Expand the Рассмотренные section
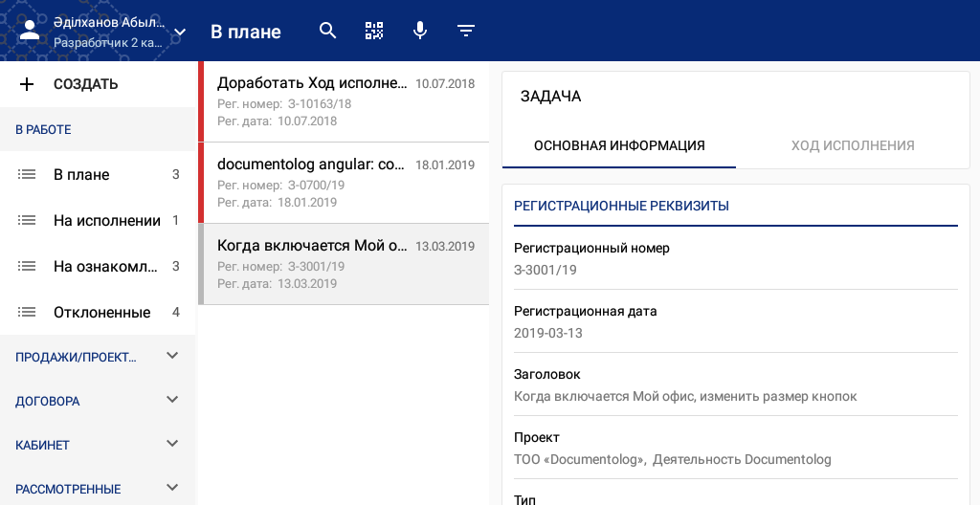This screenshot has width=980, height=505. [x=172, y=488]
